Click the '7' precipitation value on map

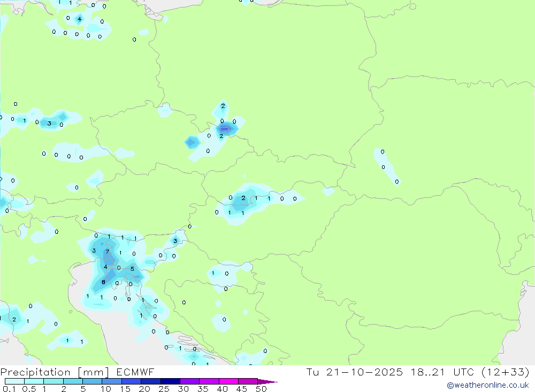[108, 252]
